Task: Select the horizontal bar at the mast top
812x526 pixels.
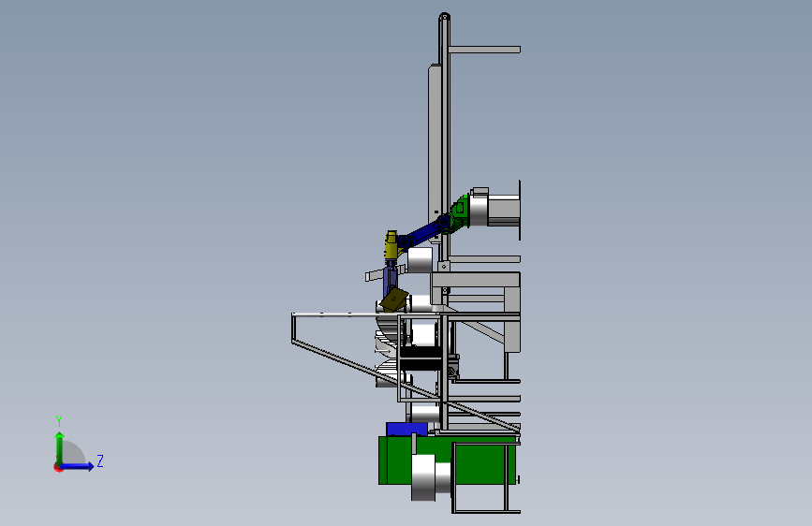Action: [x=484, y=50]
